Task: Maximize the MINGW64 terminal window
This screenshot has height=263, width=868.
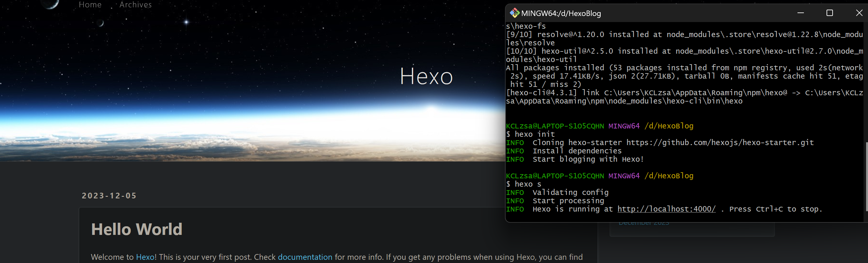Action: tap(830, 13)
